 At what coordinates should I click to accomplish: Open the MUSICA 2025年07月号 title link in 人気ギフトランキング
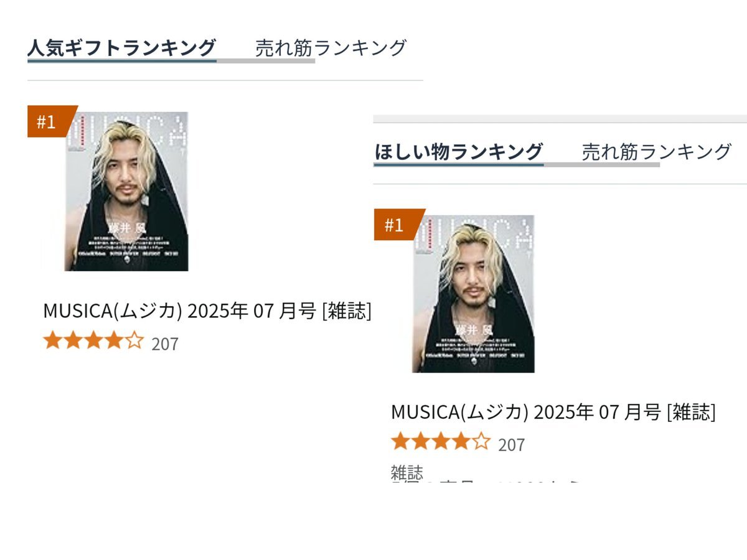(x=207, y=310)
